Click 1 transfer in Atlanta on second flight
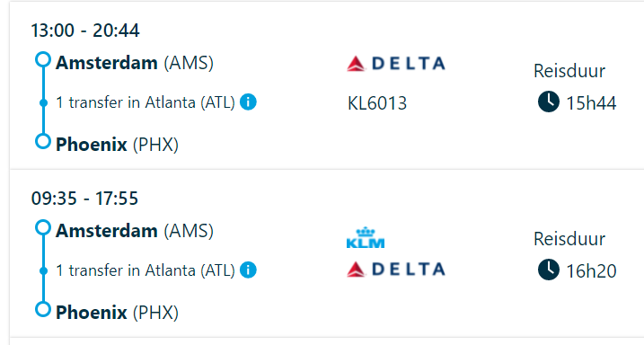The image size is (644, 345). (x=146, y=270)
